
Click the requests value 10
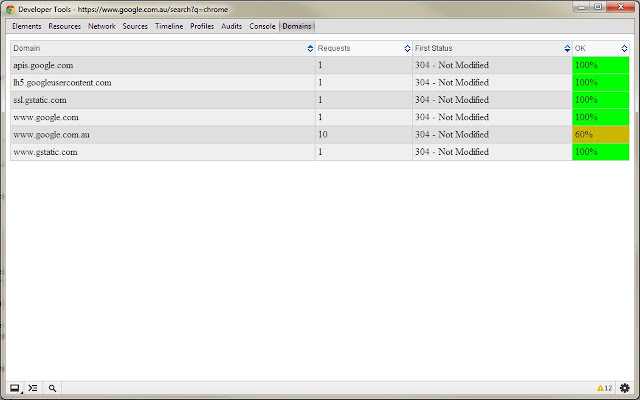[x=364, y=135]
